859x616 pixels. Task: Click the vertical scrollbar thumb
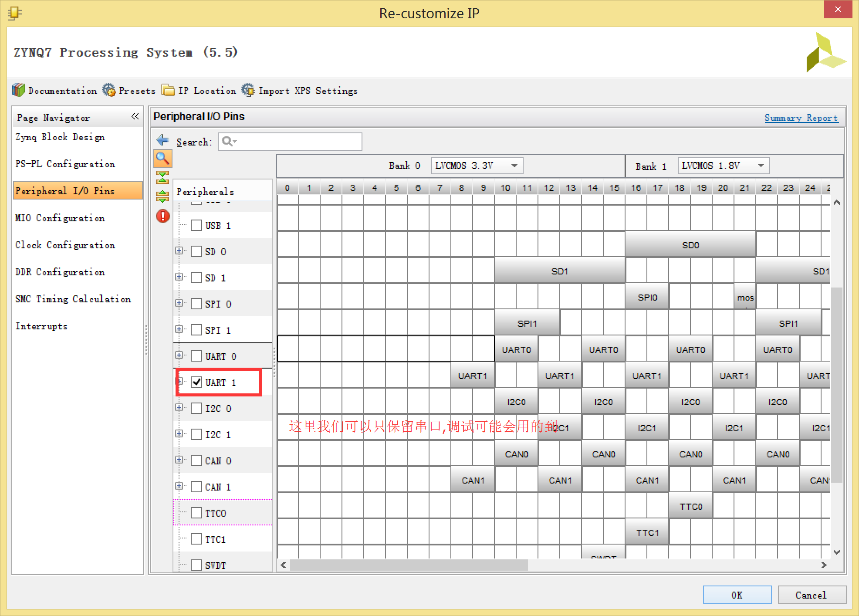(x=837, y=384)
